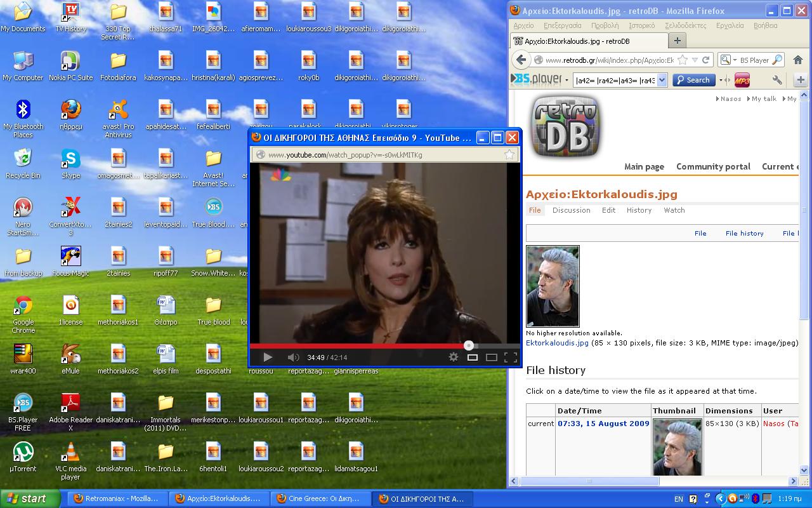812x508 pixels.
Task: Go back with Firefox back arrow
Action: point(521,60)
